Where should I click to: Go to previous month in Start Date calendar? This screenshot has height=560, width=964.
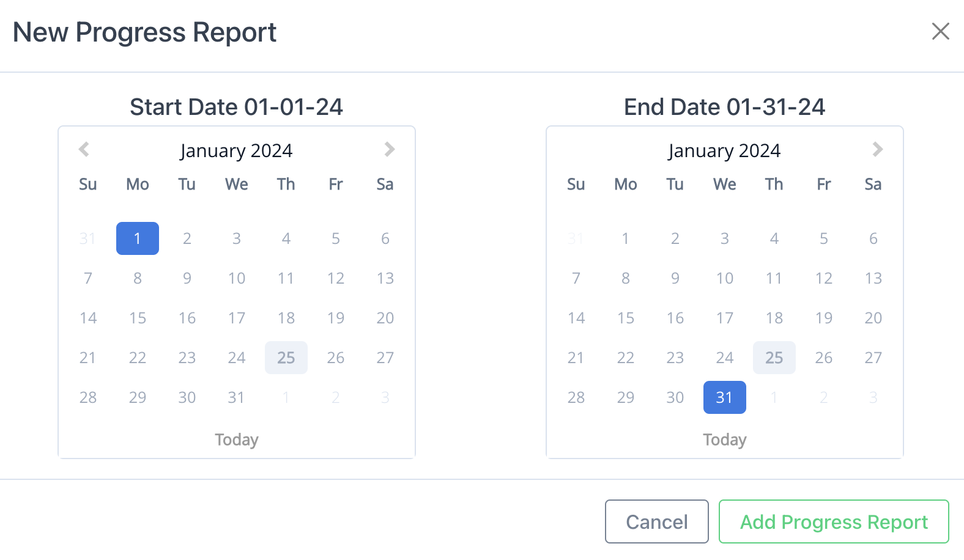click(x=84, y=149)
